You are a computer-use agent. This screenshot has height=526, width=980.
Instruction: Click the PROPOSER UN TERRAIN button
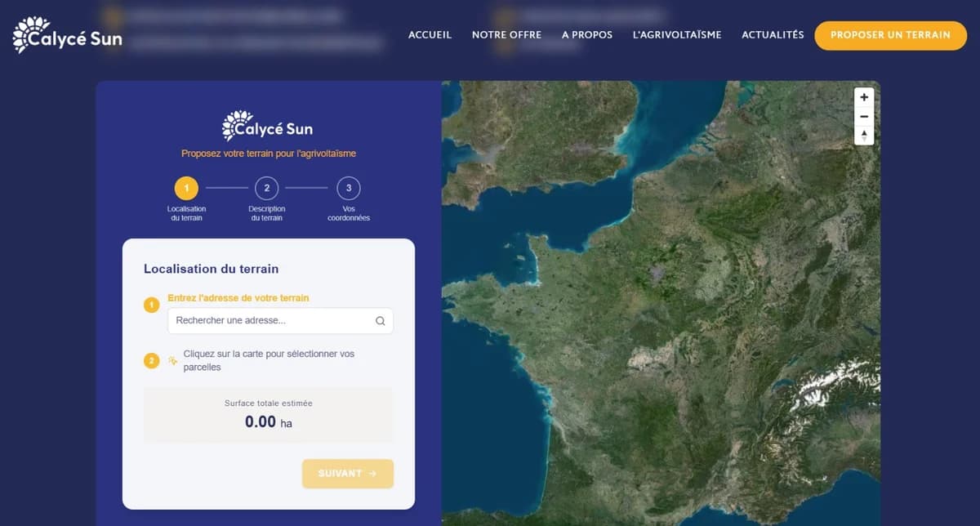tap(890, 35)
